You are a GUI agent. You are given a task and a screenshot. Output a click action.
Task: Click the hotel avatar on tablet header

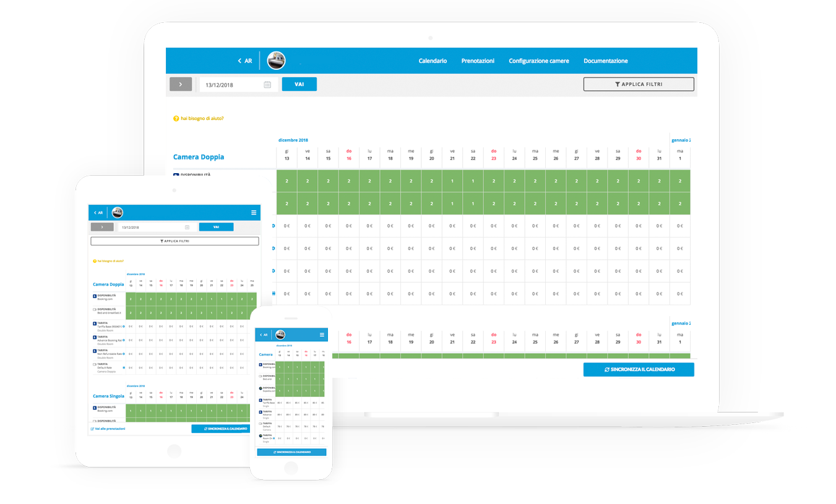click(117, 213)
